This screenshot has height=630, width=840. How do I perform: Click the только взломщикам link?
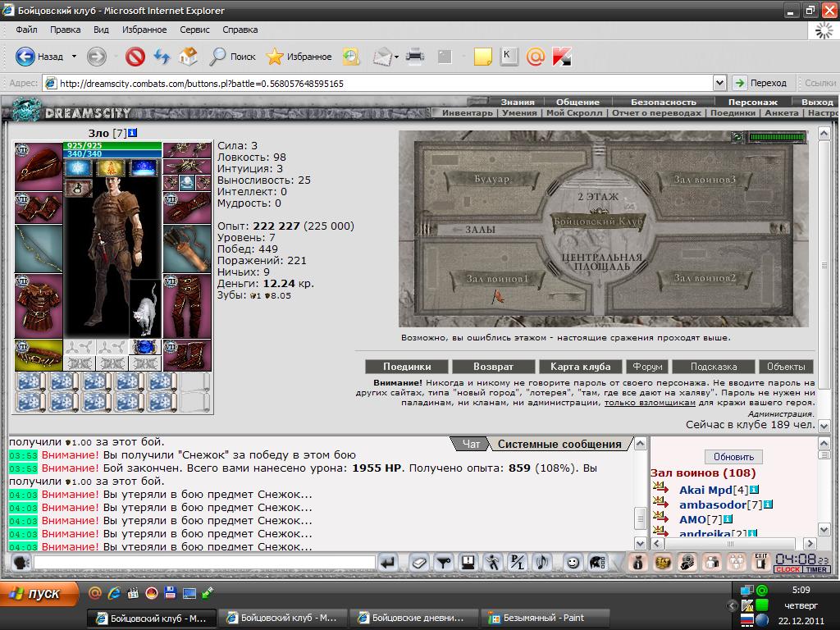(x=648, y=403)
